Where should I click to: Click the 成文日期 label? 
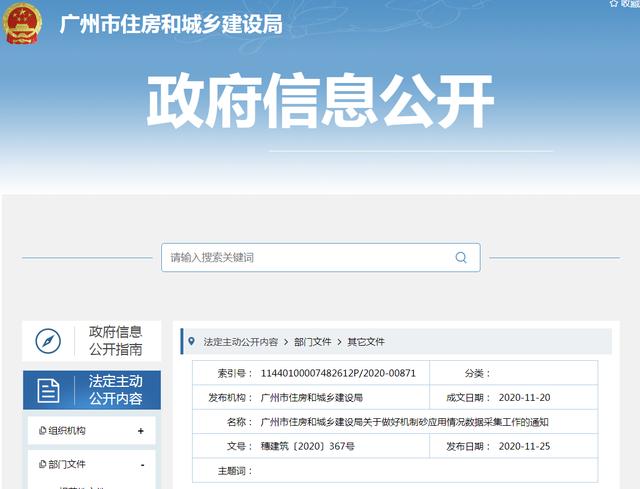coord(469,398)
